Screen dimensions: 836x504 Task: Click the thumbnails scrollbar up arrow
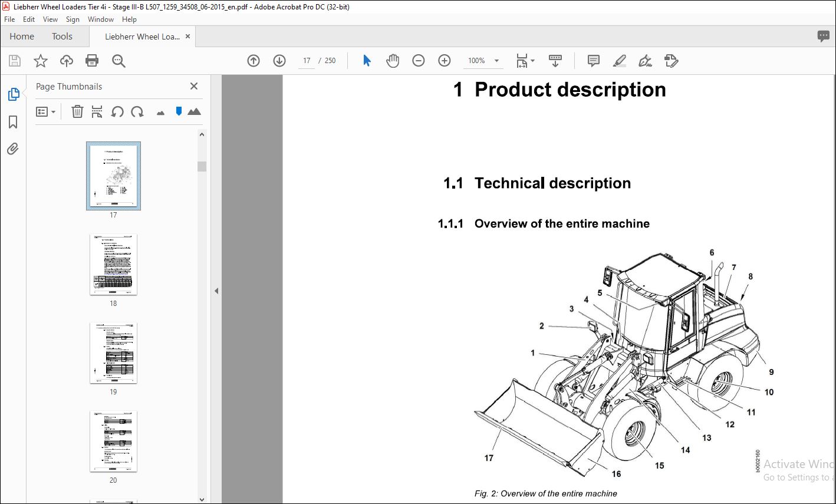[x=202, y=134]
